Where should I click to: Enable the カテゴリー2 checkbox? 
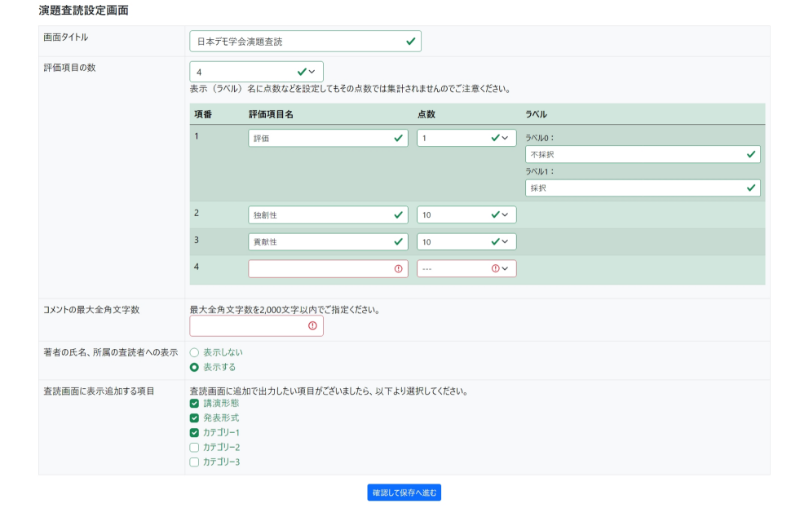tap(194, 447)
